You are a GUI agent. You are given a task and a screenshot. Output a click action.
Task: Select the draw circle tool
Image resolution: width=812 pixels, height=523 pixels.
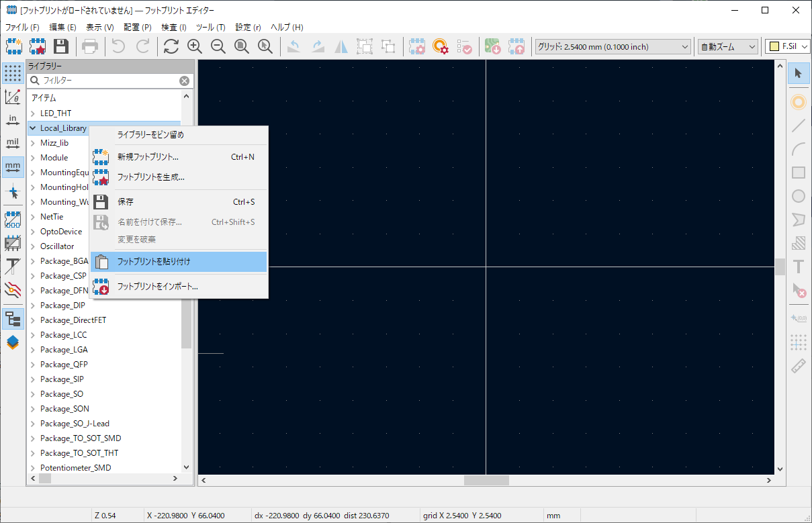coord(798,196)
